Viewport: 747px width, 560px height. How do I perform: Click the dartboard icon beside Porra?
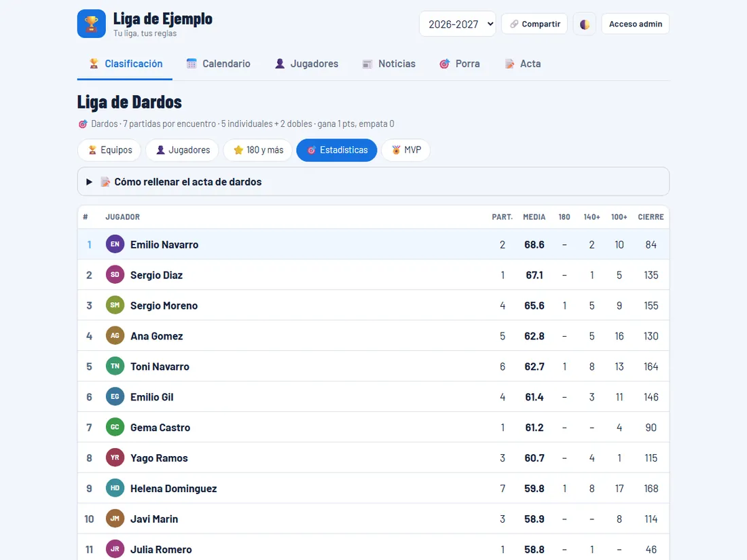[x=445, y=64]
